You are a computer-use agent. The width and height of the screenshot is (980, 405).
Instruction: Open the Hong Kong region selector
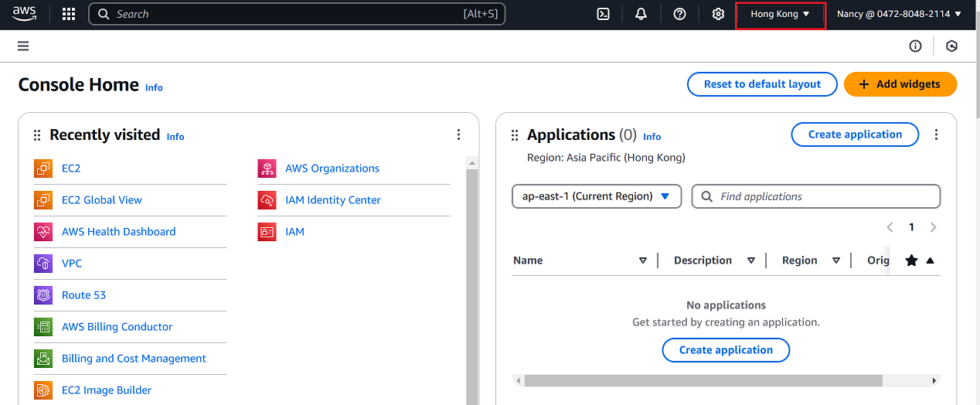pos(781,14)
